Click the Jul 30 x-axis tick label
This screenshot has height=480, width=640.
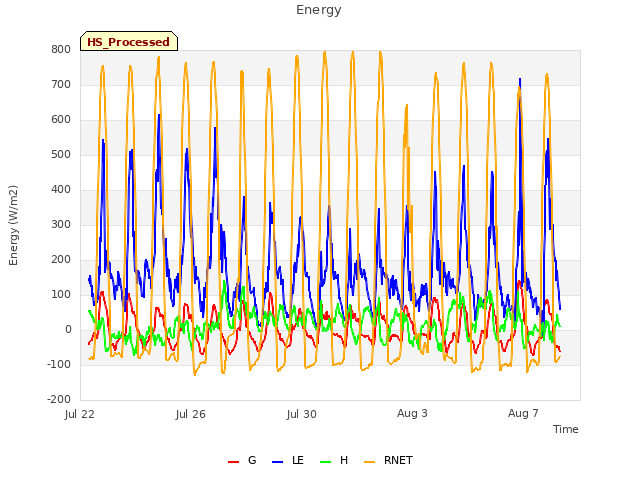[302, 414]
